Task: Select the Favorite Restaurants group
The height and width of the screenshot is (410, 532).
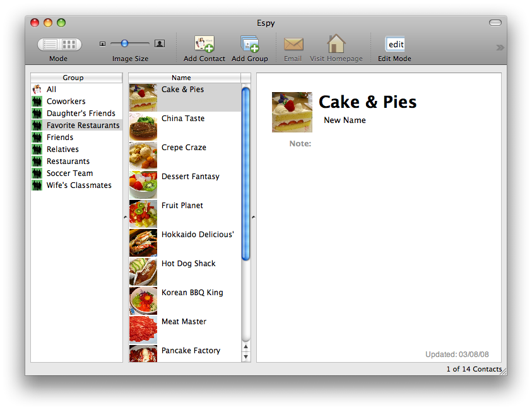Action: 76,126
